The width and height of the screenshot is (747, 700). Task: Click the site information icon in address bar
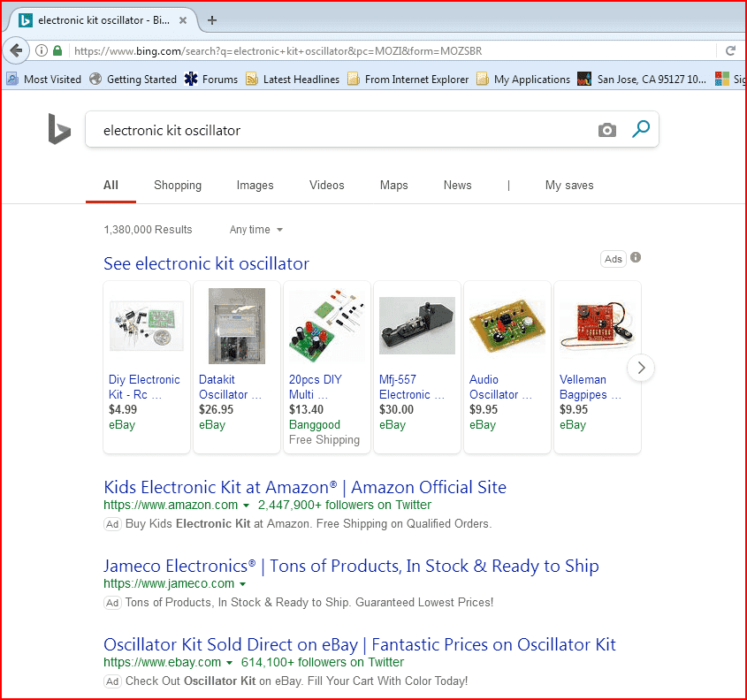coord(42,51)
